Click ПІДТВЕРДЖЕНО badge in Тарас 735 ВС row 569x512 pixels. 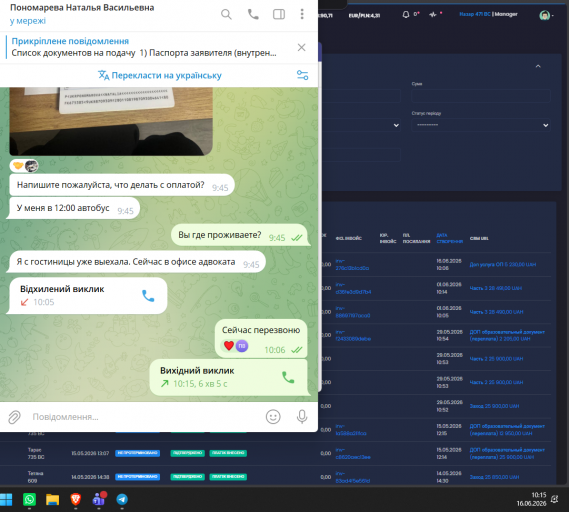click(188, 453)
